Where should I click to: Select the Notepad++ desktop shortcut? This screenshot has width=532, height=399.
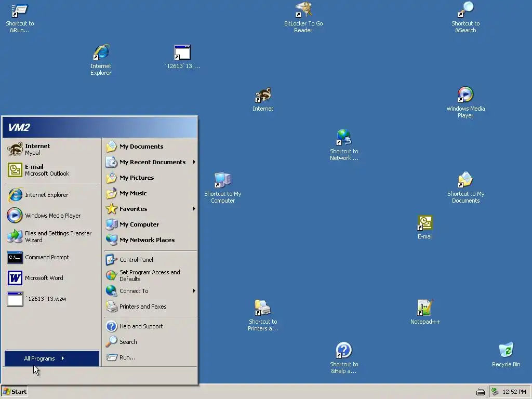(x=425, y=312)
